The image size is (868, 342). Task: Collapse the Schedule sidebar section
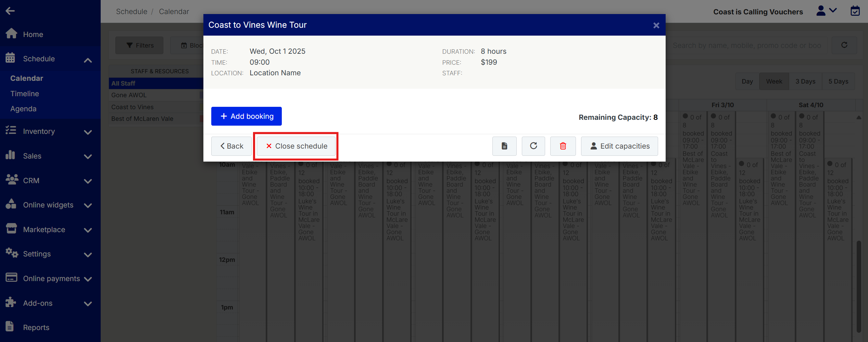[88, 60]
